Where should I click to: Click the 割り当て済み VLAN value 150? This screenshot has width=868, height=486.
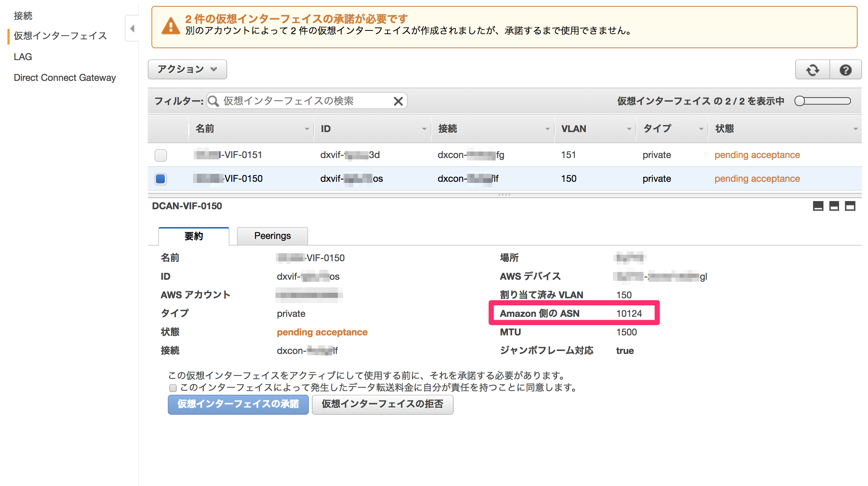click(x=624, y=295)
